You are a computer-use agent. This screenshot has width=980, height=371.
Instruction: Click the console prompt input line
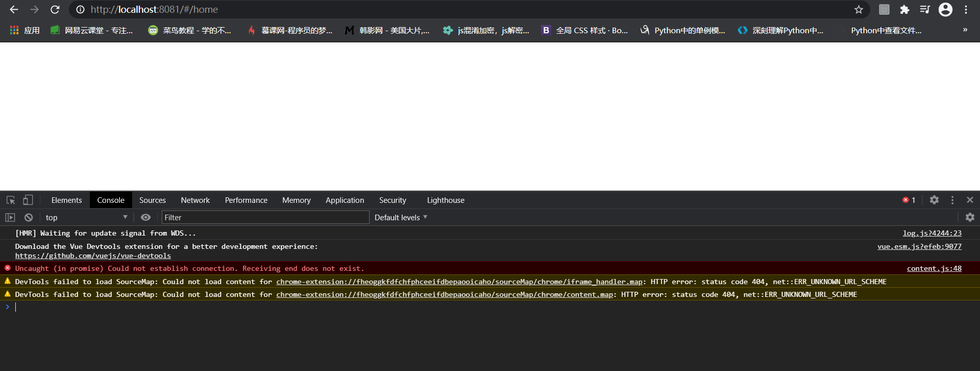click(x=490, y=307)
